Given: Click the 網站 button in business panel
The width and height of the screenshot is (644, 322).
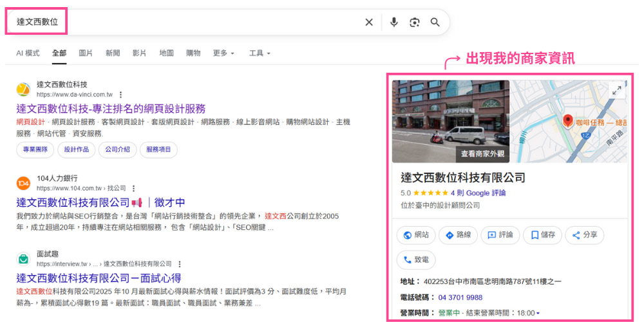Looking at the screenshot, I should pos(415,235).
